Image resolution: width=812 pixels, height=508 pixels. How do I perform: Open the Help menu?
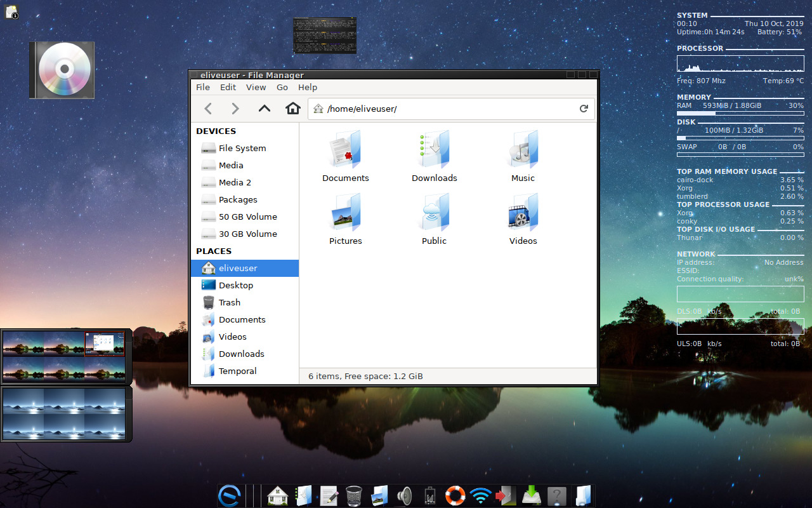pyautogui.click(x=308, y=88)
